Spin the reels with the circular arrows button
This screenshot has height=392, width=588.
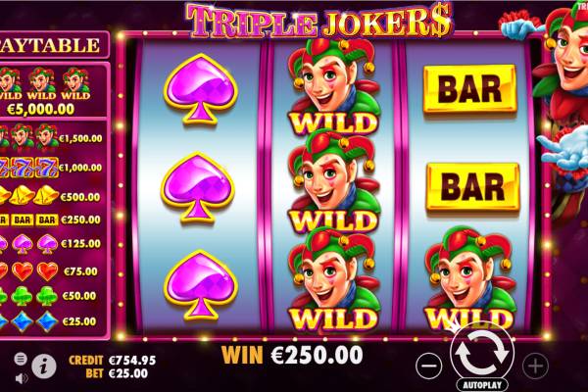482,354
